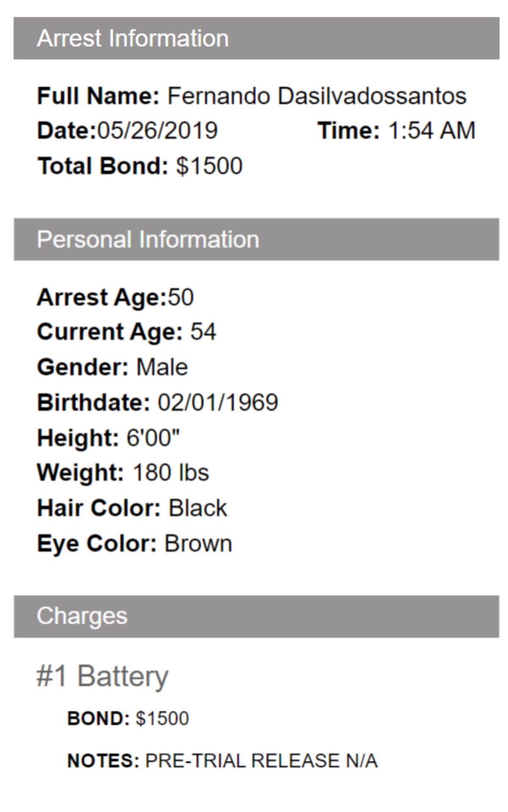Click the Total Bond $1500 value
The image size is (508, 812).
point(209,166)
